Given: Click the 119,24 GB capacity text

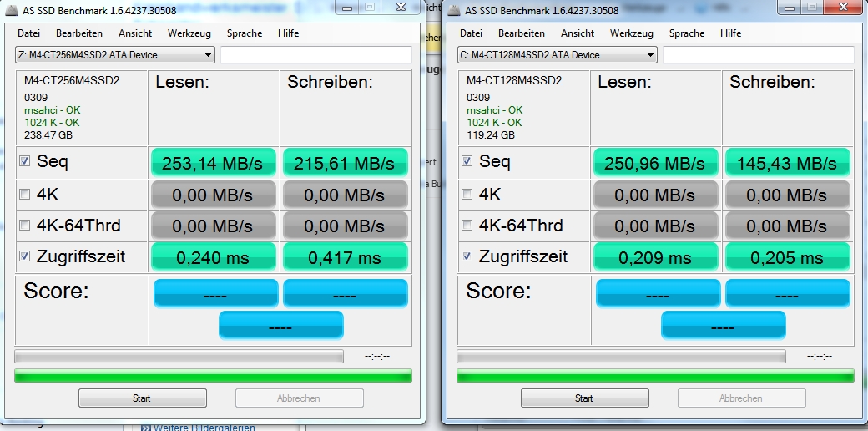Looking at the screenshot, I should coord(491,135).
